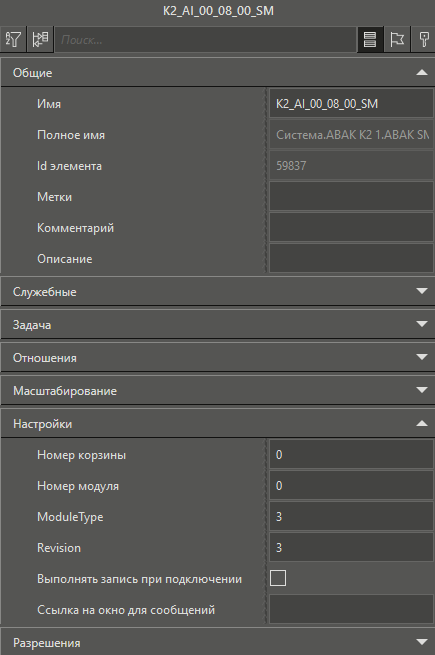The image size is (435, 655).
Task: Select the Revision label
Action: (59, 548)
